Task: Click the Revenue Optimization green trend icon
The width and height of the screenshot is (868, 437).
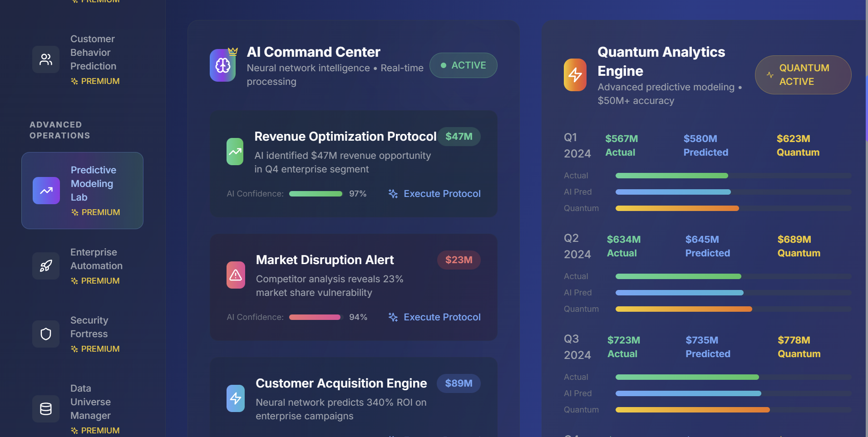Action: (235, 152)
